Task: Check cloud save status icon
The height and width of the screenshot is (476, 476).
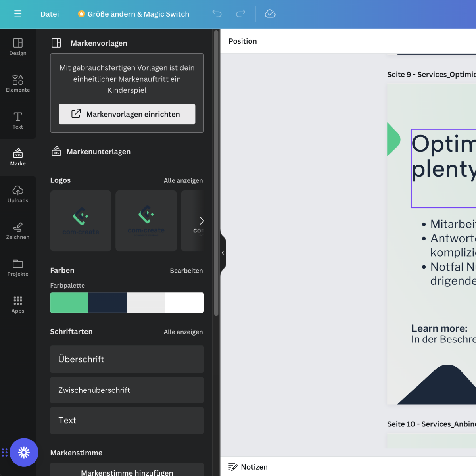Action: 270,14
